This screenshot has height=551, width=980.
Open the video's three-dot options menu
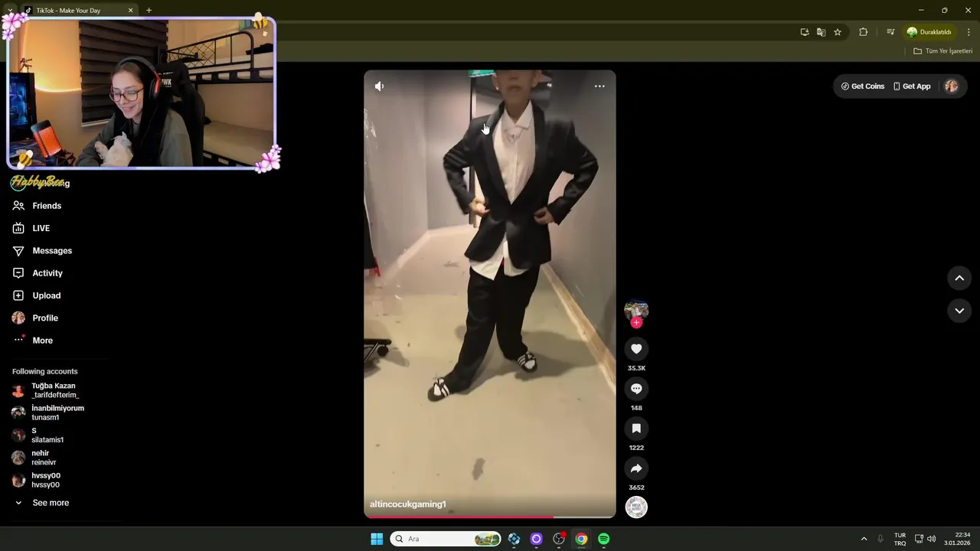click(599, 86)
